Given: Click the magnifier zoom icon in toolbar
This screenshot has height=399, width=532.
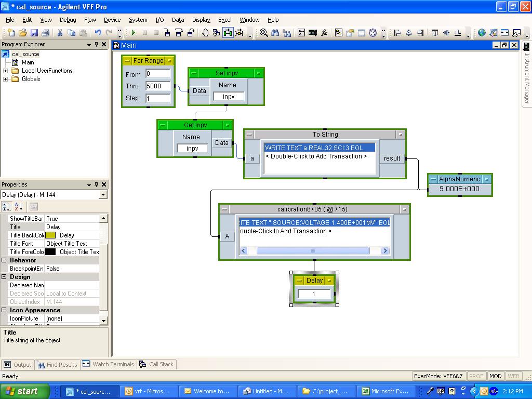Looking at the screenshot, I should coord(263,33).
